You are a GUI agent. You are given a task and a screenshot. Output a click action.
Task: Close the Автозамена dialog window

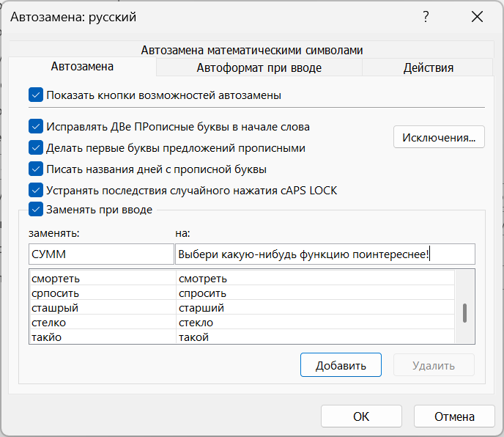tap(478, 17)
